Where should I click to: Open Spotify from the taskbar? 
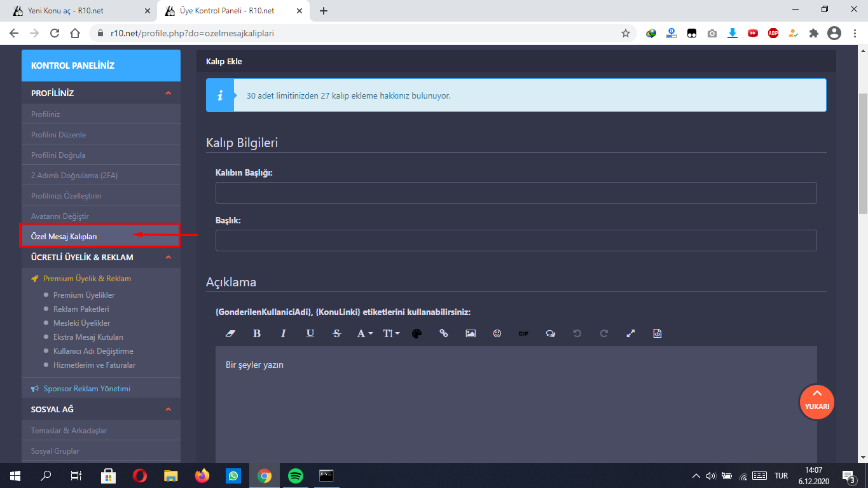click(x=296, y=475)
